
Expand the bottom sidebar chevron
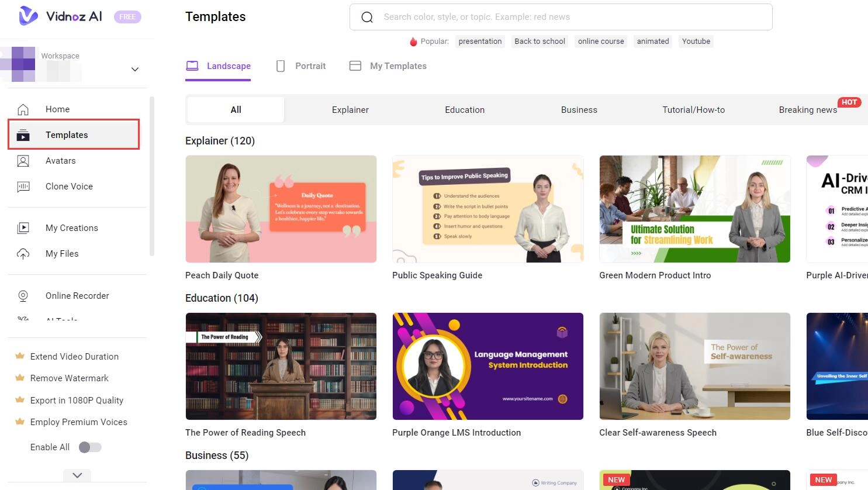click(77, 475)
